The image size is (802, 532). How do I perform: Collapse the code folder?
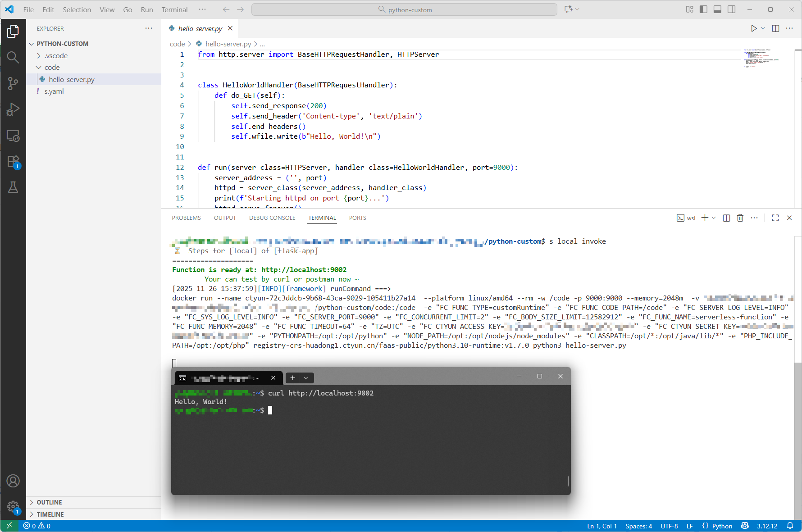tap(52, 68)
